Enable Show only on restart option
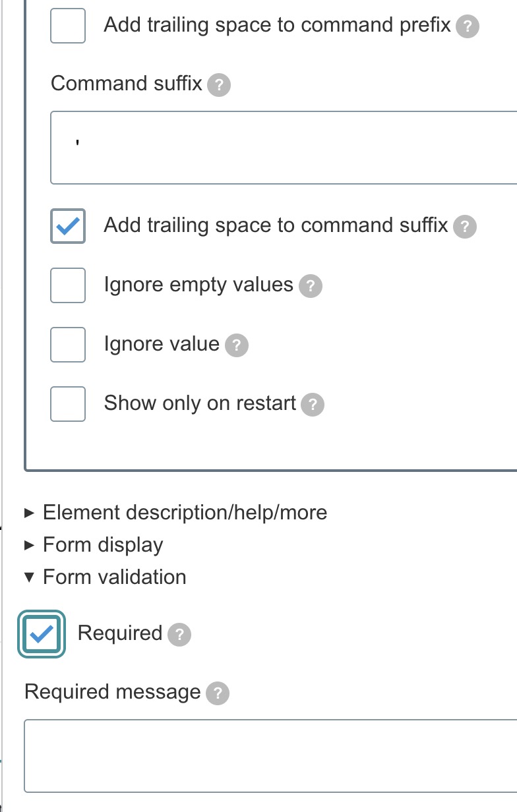 pos(68,404)
